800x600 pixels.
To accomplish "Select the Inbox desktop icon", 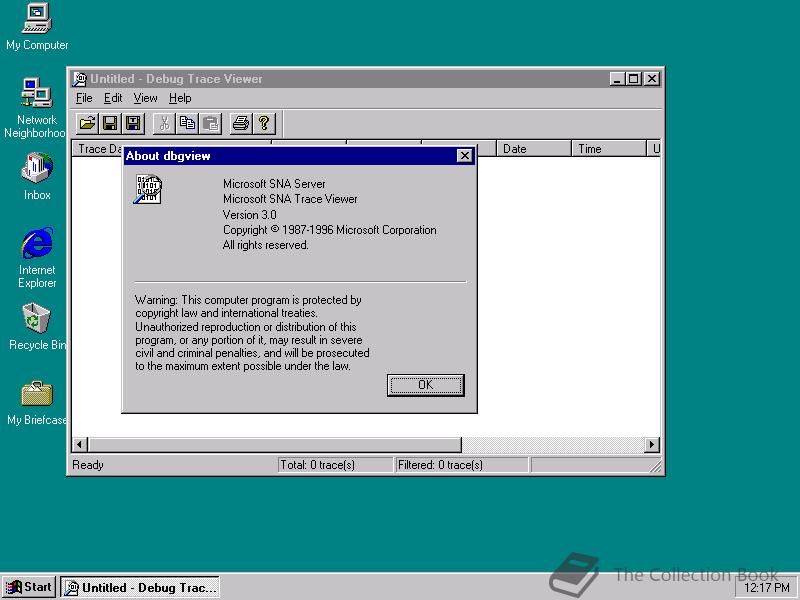I will 37,176.
